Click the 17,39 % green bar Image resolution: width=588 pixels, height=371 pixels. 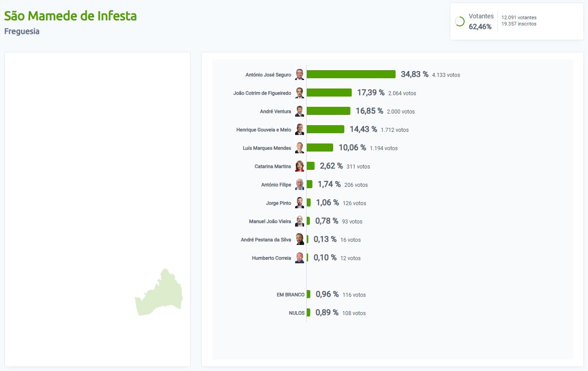click(x=329, y=93)
